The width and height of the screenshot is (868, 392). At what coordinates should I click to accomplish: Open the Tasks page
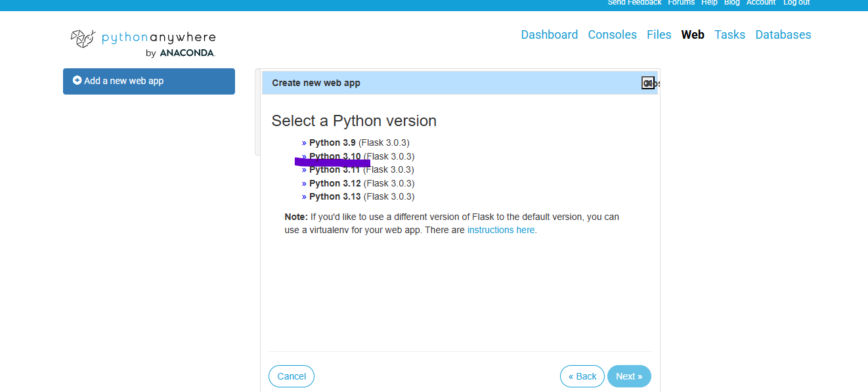click(729, 35)
